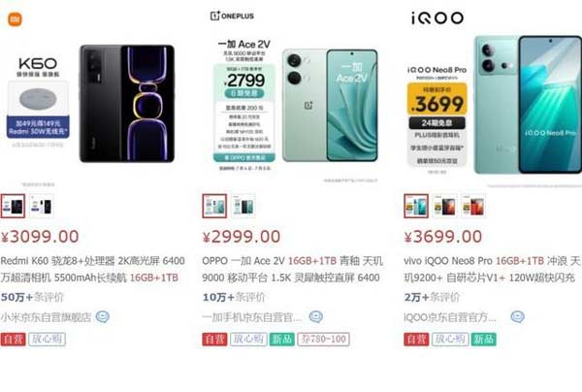View 50万+ reviews for Redmi K60
Screen dimensions: 582x392
tap(32, 297)
